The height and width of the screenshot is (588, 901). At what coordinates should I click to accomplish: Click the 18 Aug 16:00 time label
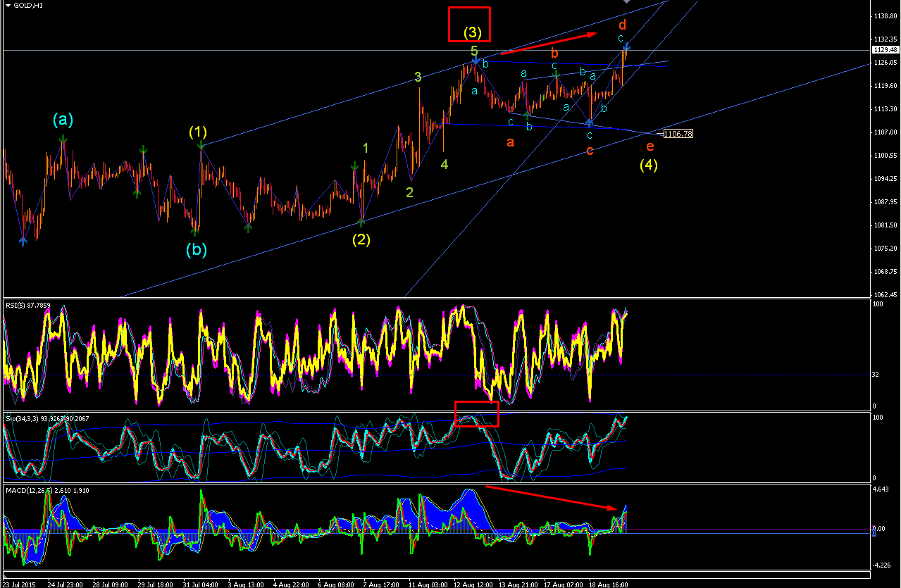click(609, 584)
